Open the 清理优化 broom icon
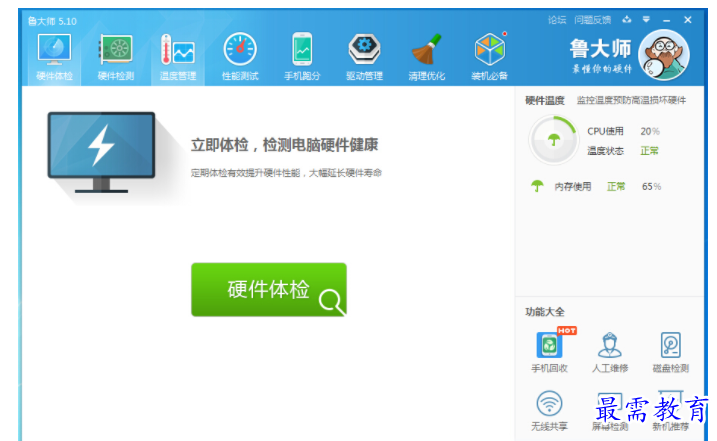 [x=426, y=49]
